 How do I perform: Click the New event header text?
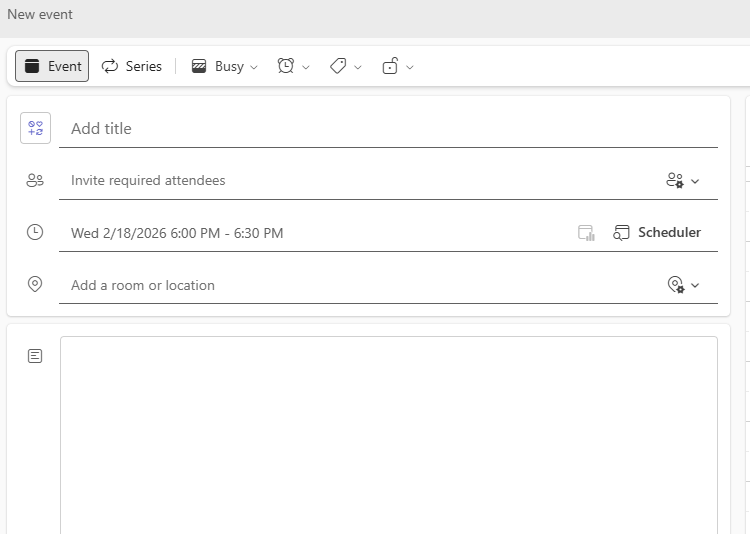40,14
